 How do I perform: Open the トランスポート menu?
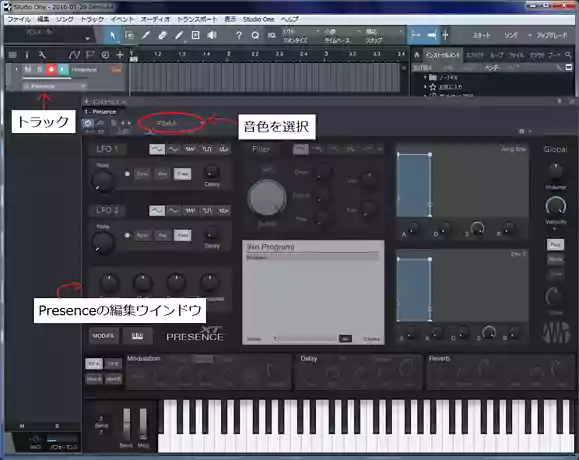point(197,19)
